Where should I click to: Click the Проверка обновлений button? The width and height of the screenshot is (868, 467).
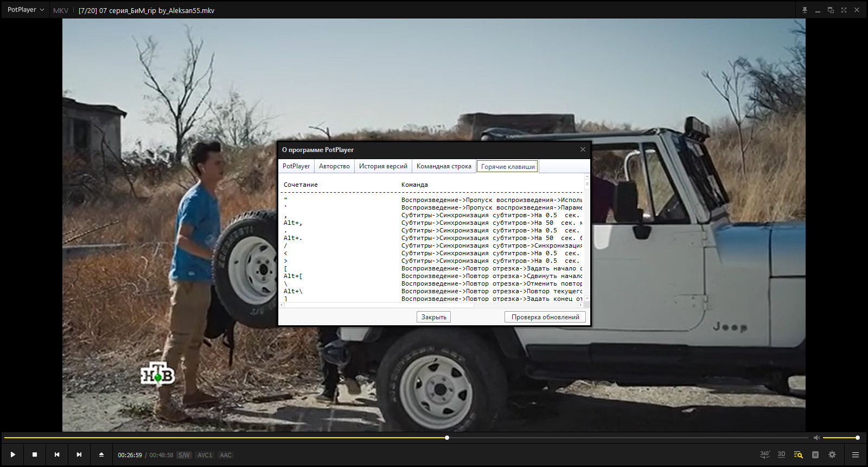(545, 317)
